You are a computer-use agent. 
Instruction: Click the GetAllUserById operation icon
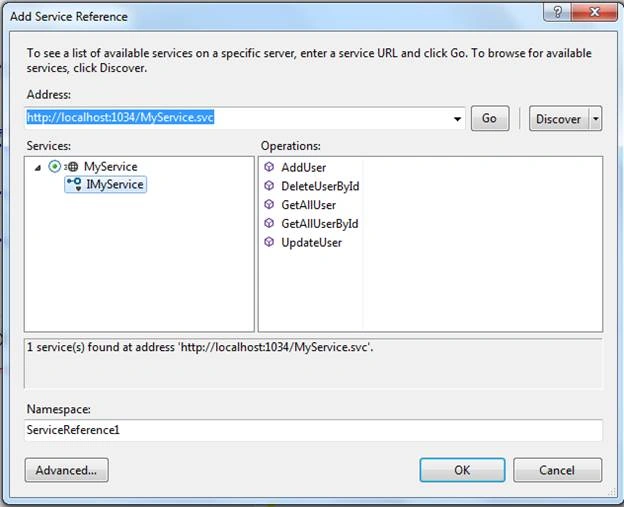point(269,223)
